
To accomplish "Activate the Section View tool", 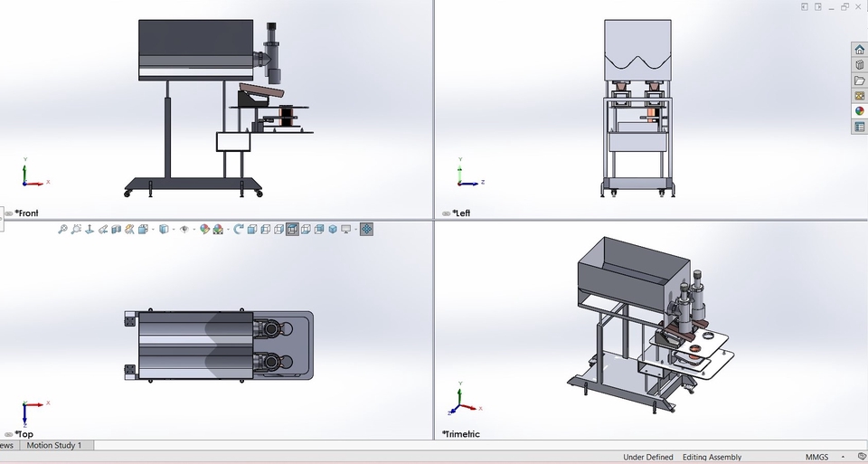I will [117, 229].
